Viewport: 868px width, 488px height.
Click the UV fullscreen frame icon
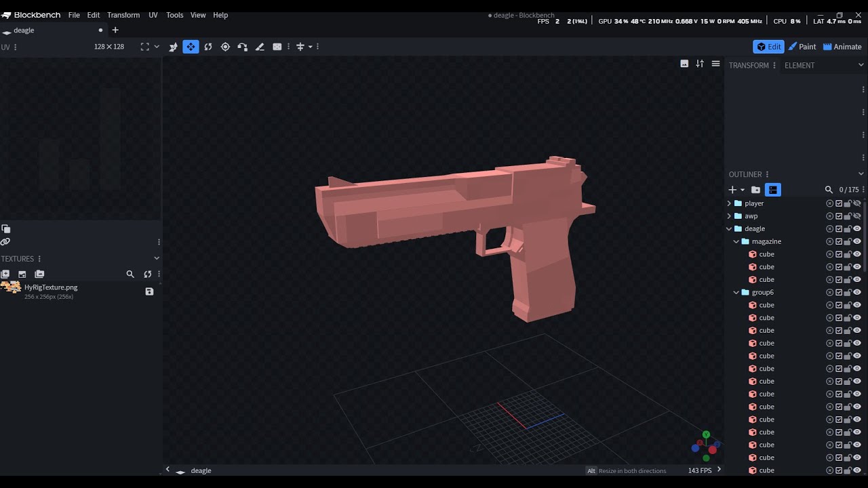[144, 47]
